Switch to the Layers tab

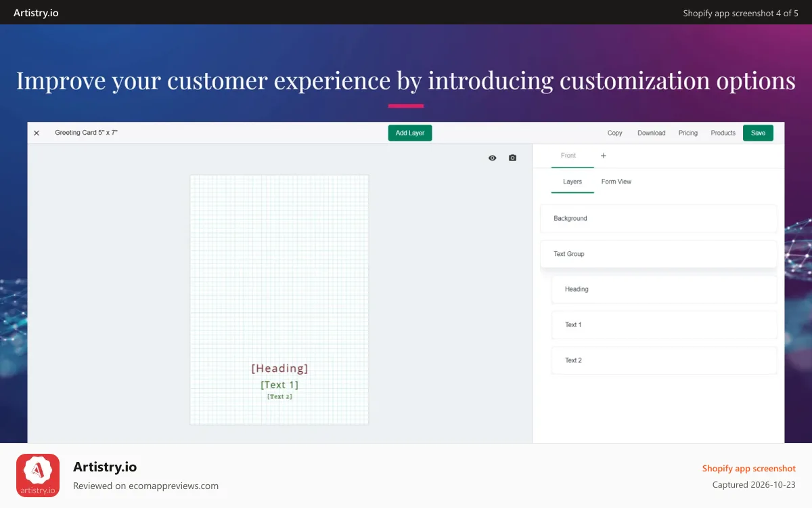[x=572, y=182]
